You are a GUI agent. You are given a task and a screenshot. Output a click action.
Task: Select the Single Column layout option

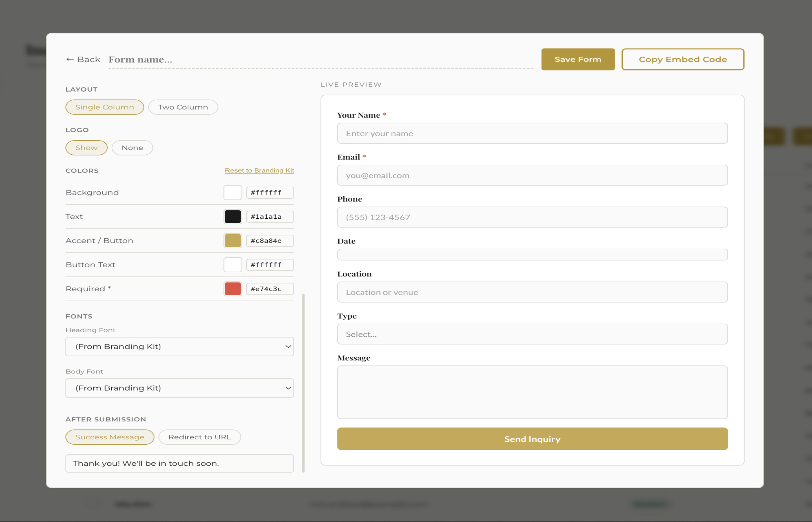point(104,107)
